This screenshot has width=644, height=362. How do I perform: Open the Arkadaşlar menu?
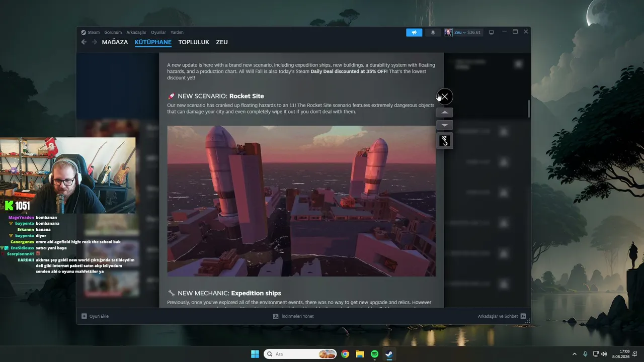pos(136,33)
